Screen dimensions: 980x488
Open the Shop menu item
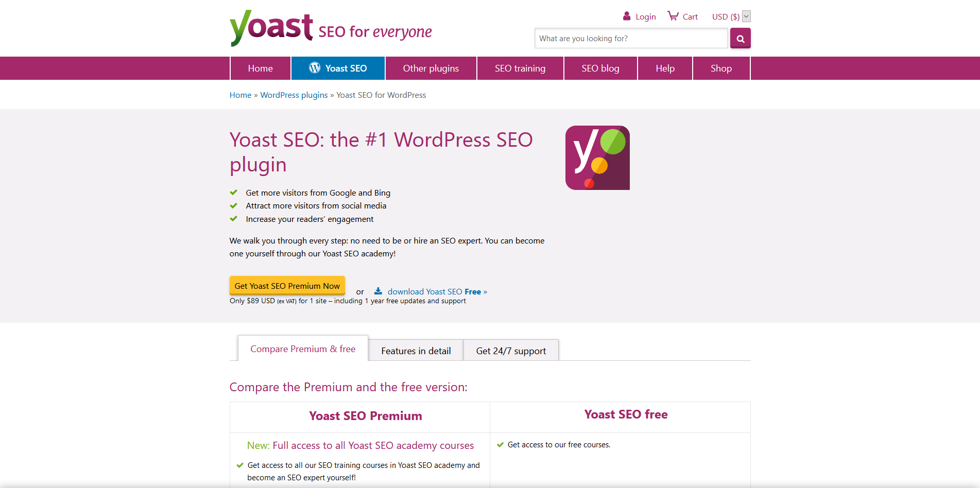pyautogui.click(x=721, y=68)
